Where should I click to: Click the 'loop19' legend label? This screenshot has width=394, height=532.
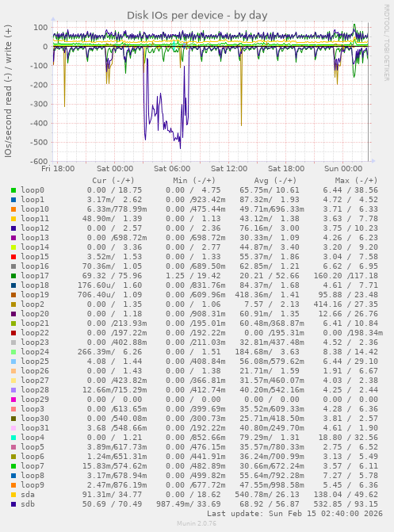35,295
